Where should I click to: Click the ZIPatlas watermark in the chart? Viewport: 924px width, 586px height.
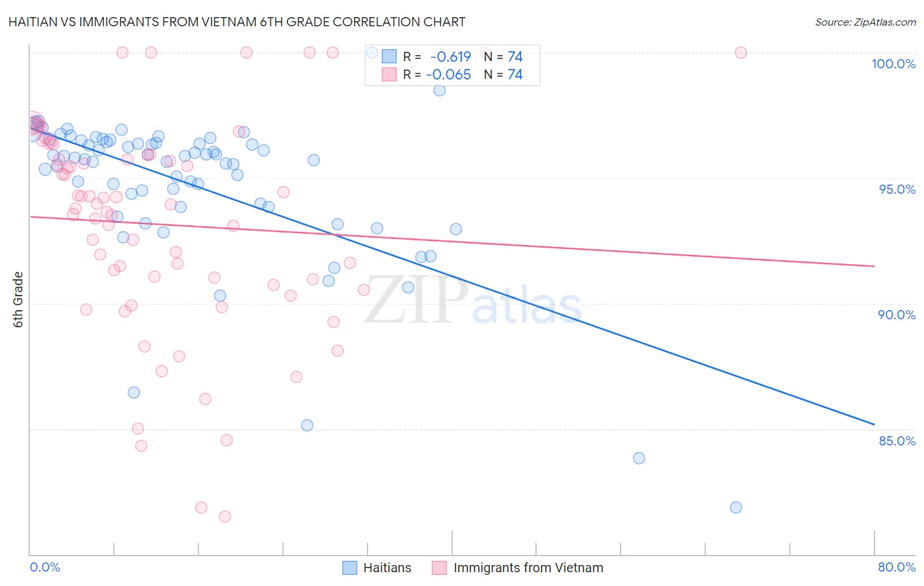point(473,301)
